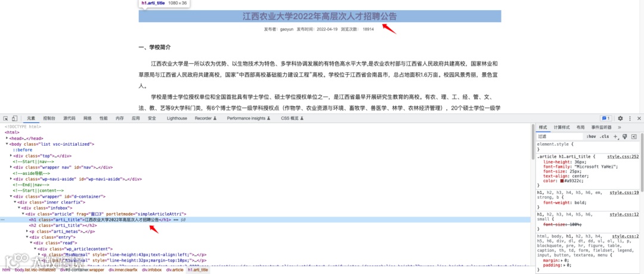
Task: Switch to the 应用 tab
Action: [135, 118]
